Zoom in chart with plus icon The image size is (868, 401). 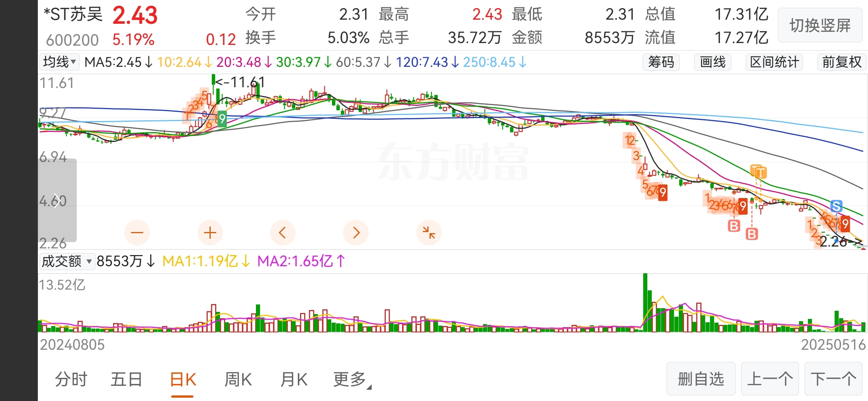click(x=210, y=233)
